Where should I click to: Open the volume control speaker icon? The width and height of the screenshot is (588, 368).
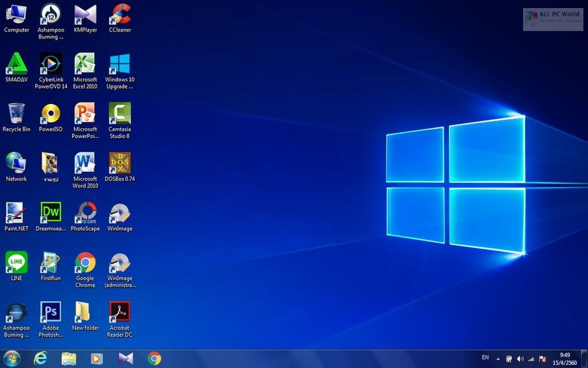click(x=520, y=359)
